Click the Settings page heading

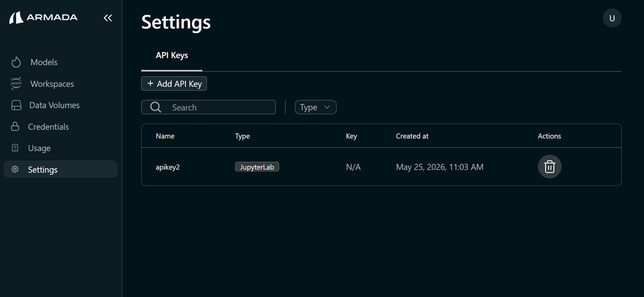[x=176, y=22]
